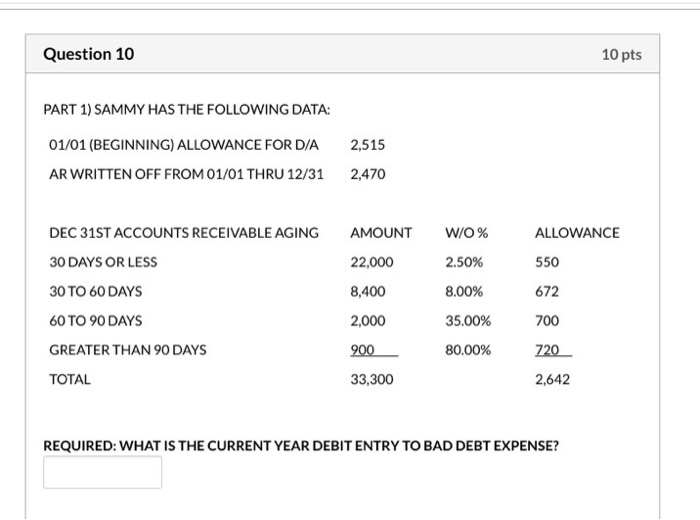The width and height of the screenshot is (700, 520).
Task: Click 'AR WRITTEN OFF FROM 01/01 THRU 12/31' row label
Action: (x=186, y=174)
